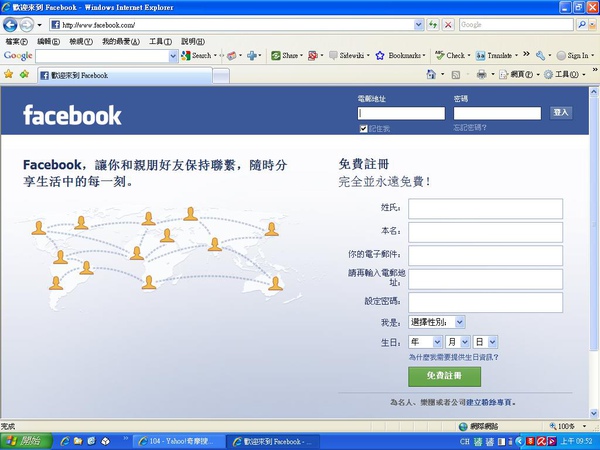Open Google Toolbar Sidewiki

(347, 55)
